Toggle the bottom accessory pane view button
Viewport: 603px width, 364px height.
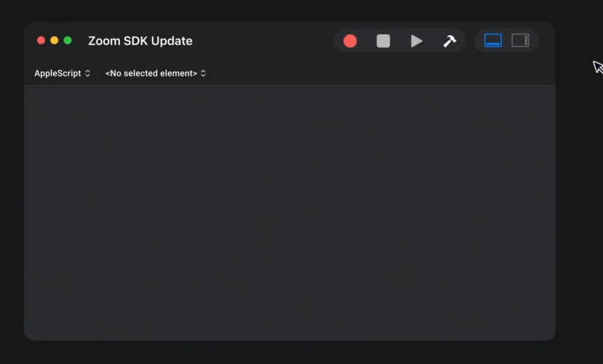(492, 40)
